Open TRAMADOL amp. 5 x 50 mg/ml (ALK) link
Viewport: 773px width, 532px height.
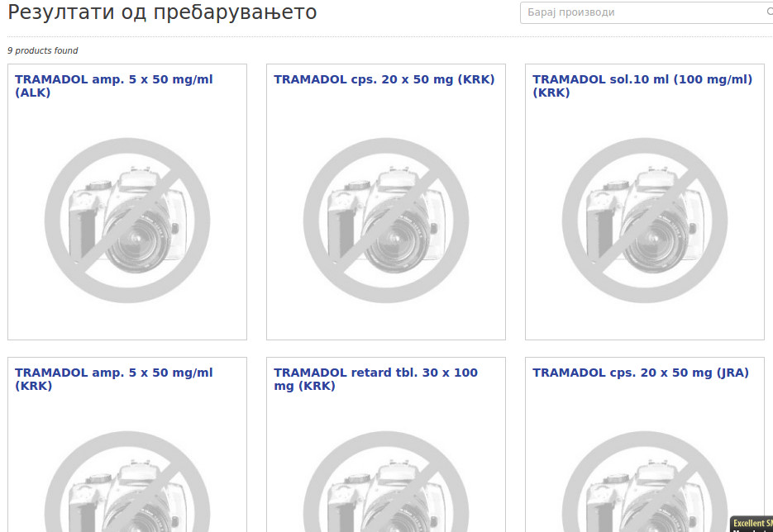pyautogui.click(x=114, y=86)
